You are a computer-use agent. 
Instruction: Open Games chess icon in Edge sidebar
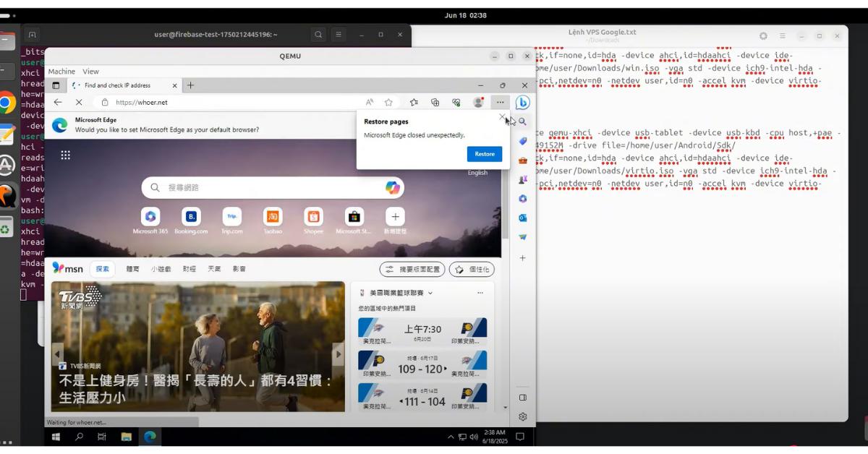coord(522,179)
